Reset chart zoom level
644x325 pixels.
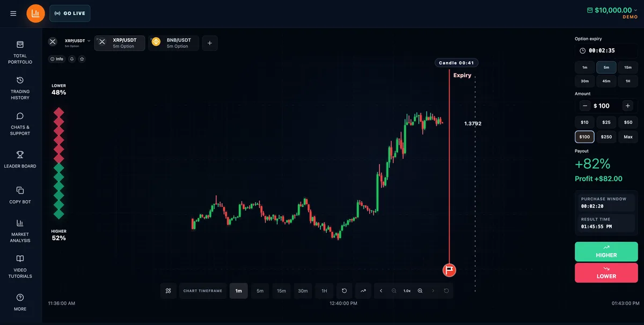click(446, 291)
